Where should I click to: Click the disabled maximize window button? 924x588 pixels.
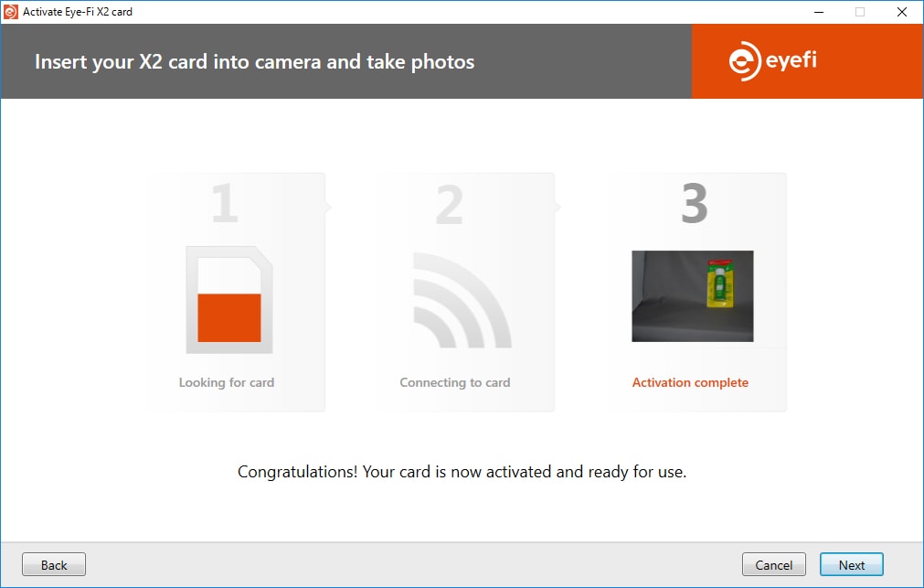pos(859,12)
